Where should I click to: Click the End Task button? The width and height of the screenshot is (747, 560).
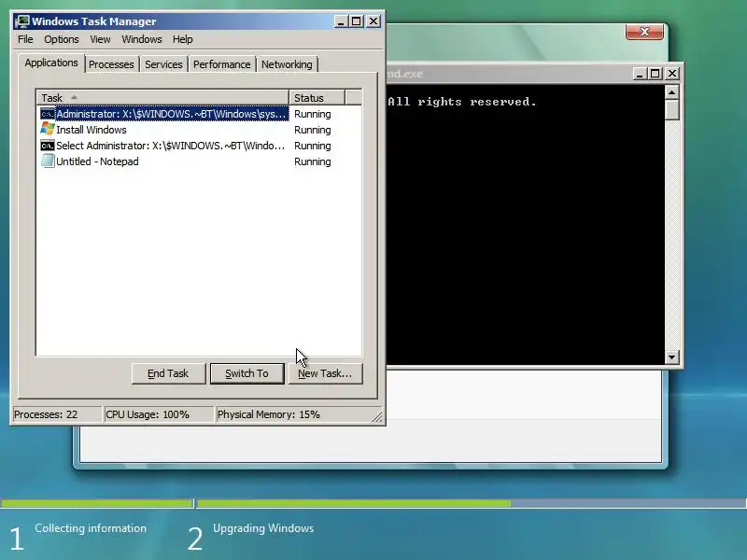pyautogui.click(x=168, y=373)
